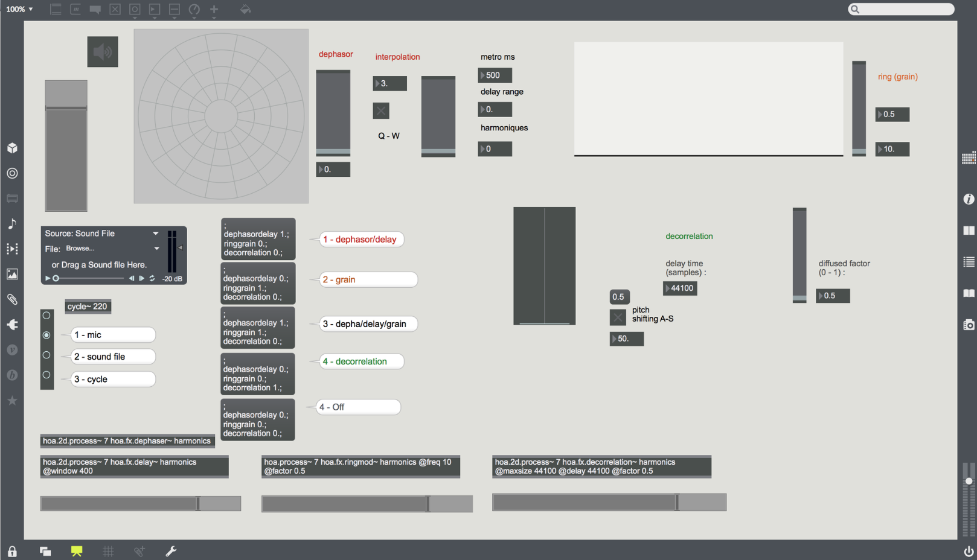Click the 4 - decorrelation message box
Viewport: 977px width, 560px height.
361,361
